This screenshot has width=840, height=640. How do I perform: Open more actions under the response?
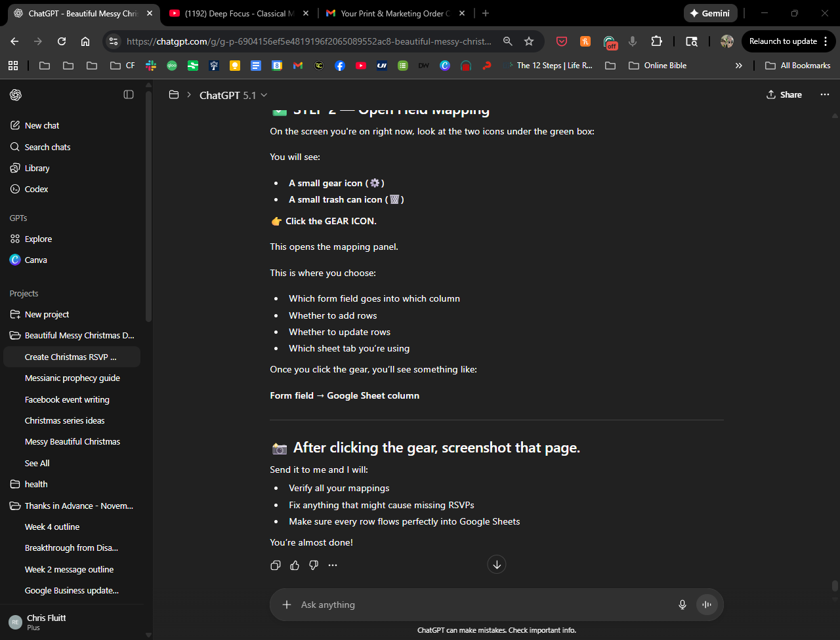(333, 565)
